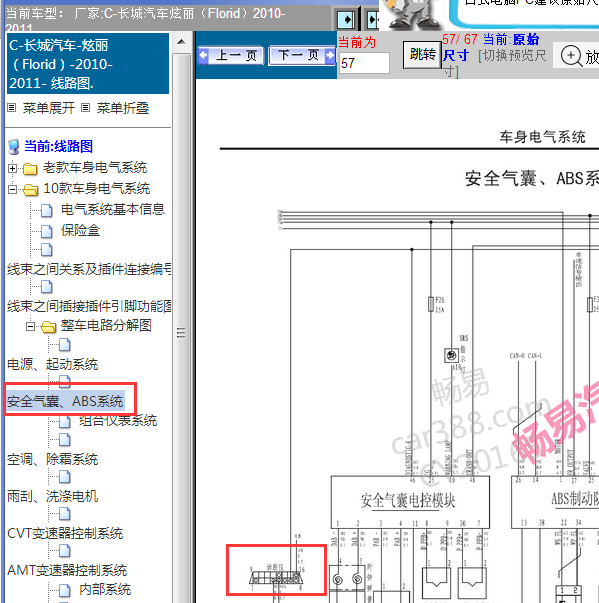Select 安全气囊、ABS系统 entry
Screen dimensions: 599x603
[65, 401]
